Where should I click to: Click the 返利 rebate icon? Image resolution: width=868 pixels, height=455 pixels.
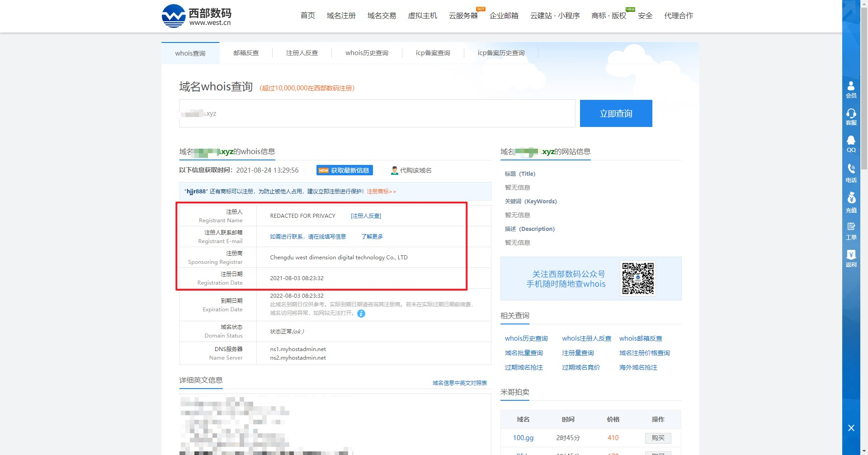(x=851, y=258)
